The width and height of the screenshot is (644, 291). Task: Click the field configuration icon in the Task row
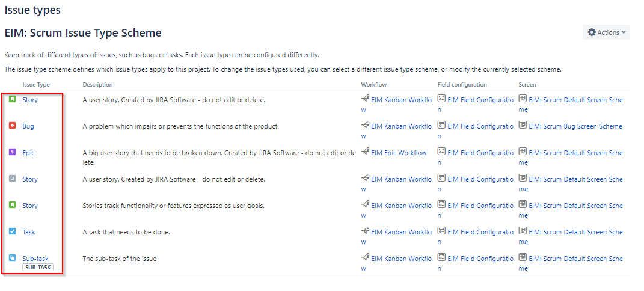(441, 231)
